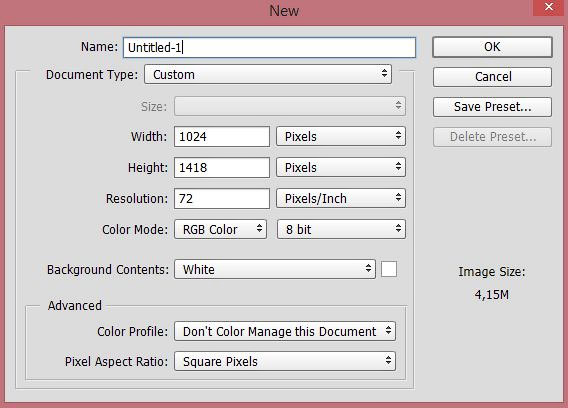This screenshot has width=568, height=408.
Task: Click into the Width value field
Action: (x=222, y=137)
